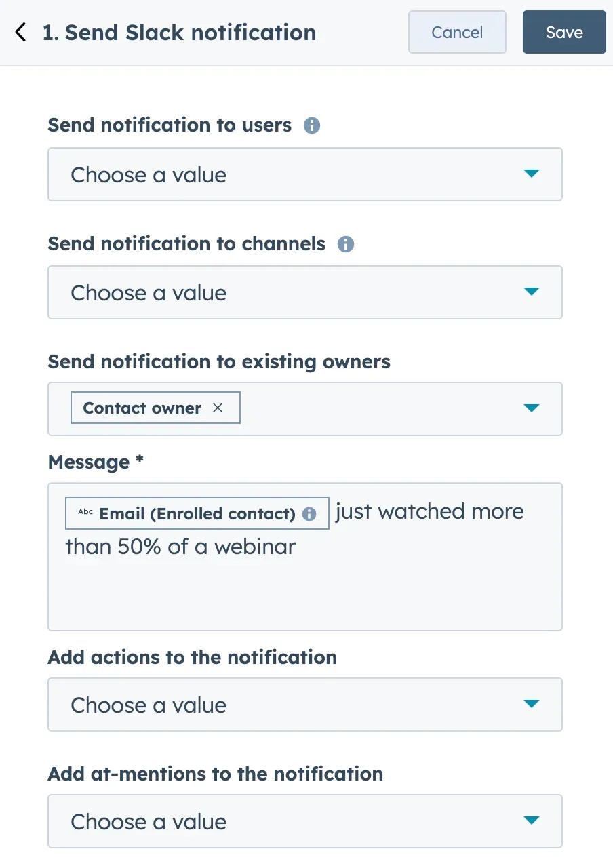The width and height of the screenshot is (613, 868).
Task: Click the dropdown caret for notification users
Action: [x=532, y=174]
